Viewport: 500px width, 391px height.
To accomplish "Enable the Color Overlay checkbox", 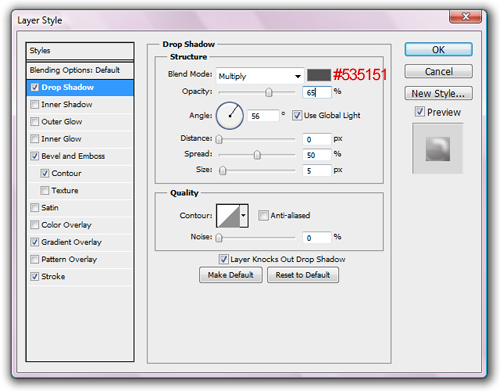I will (x=34, y=225).
